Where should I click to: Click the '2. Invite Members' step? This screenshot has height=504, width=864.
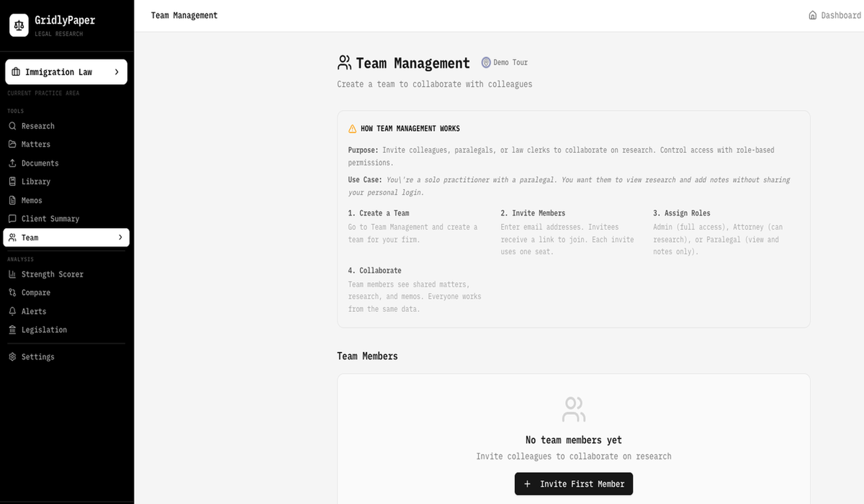pyautogui.click(x=533, y=213)
